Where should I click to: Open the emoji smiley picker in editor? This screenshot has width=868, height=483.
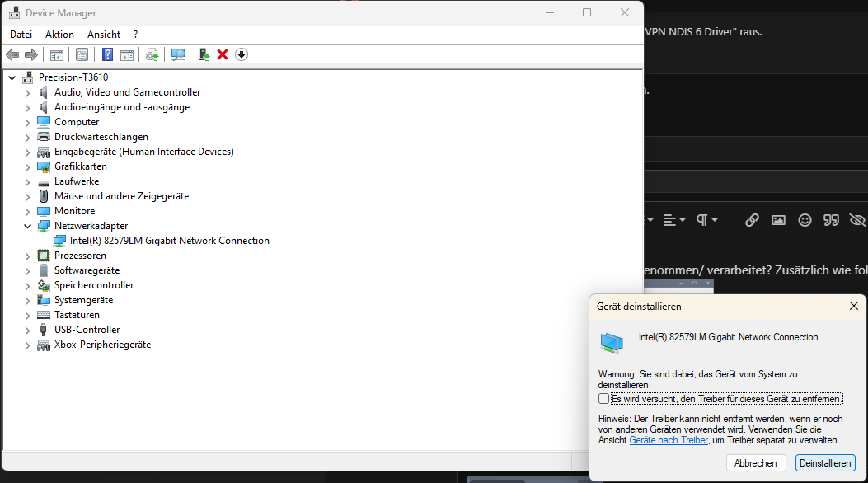point(805,220)
